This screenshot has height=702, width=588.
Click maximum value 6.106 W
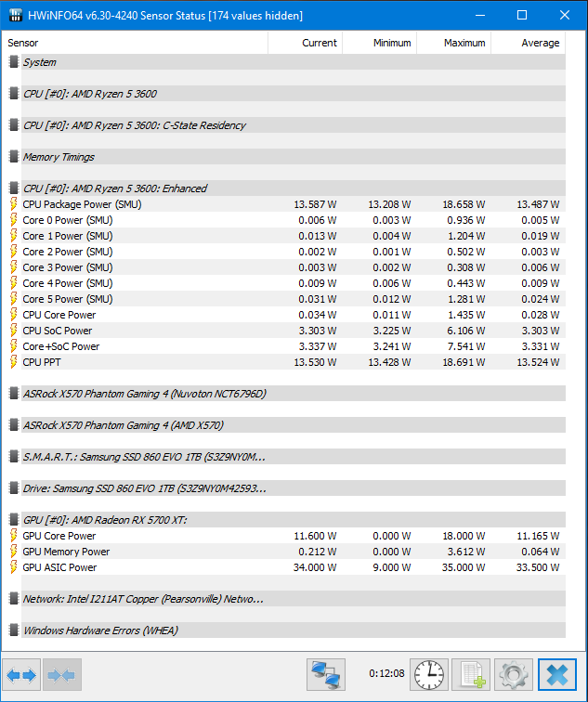coord(465,331)
